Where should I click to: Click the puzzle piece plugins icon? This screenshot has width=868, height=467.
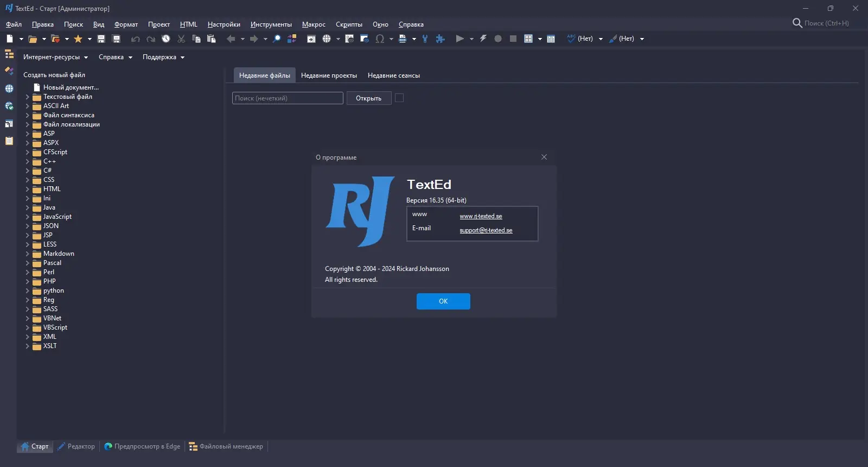440,39
